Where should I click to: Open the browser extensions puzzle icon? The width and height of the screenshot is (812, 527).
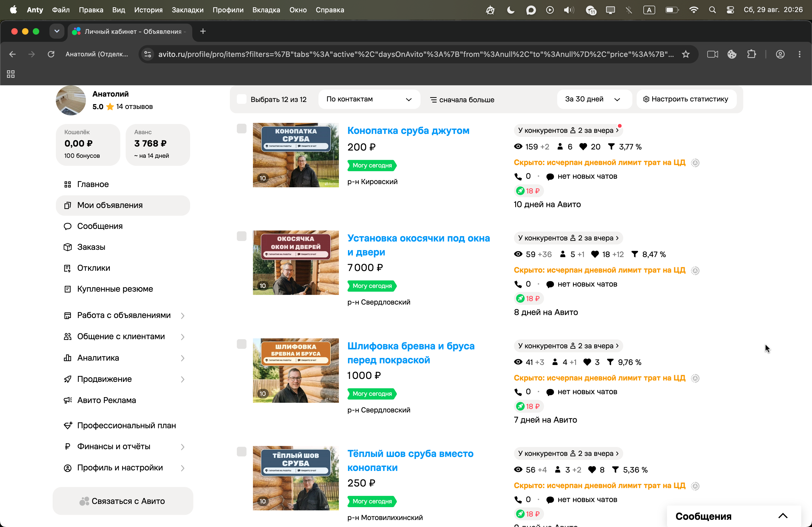click(751, 54)
